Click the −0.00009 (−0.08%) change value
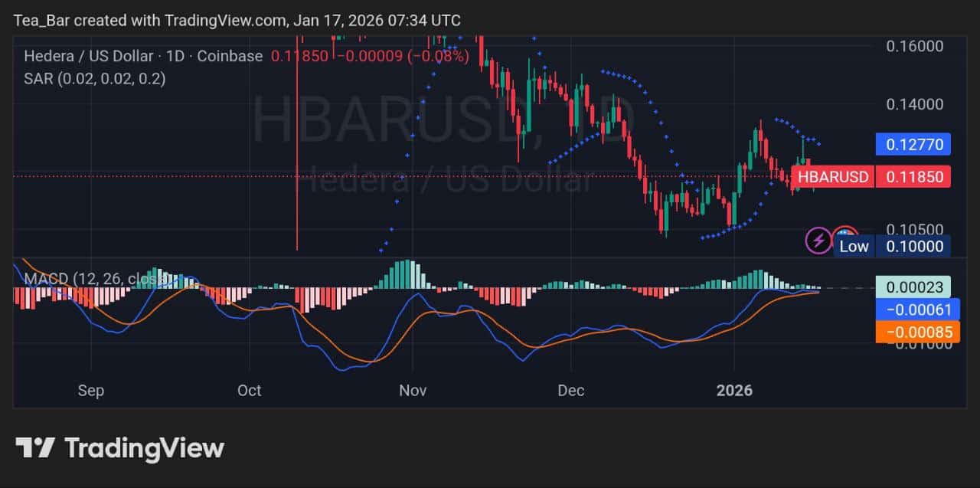The width and height of the screenshot is (980, 488). click(x=402, y=56)
